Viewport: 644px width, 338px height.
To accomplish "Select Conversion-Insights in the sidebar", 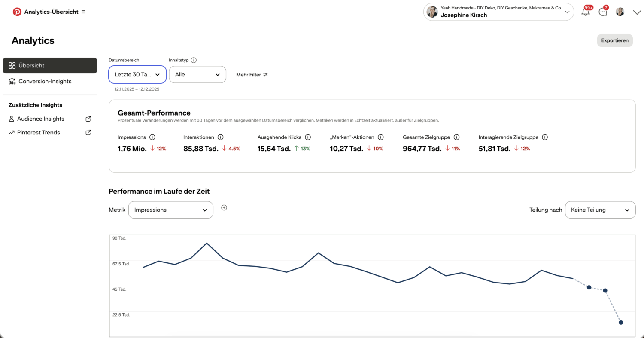I will coord(45,81).
